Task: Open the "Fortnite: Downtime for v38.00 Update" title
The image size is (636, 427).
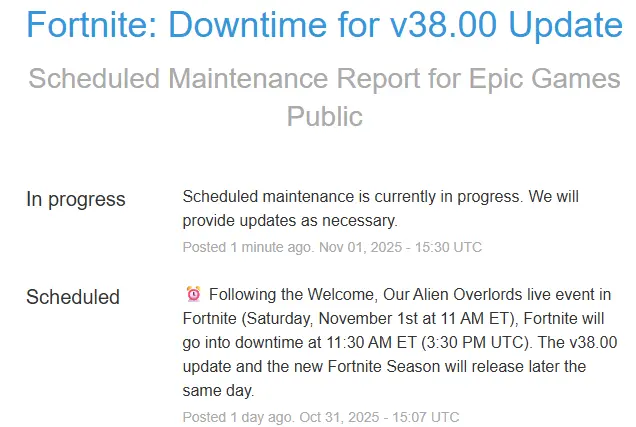Action: pos(324,26)
